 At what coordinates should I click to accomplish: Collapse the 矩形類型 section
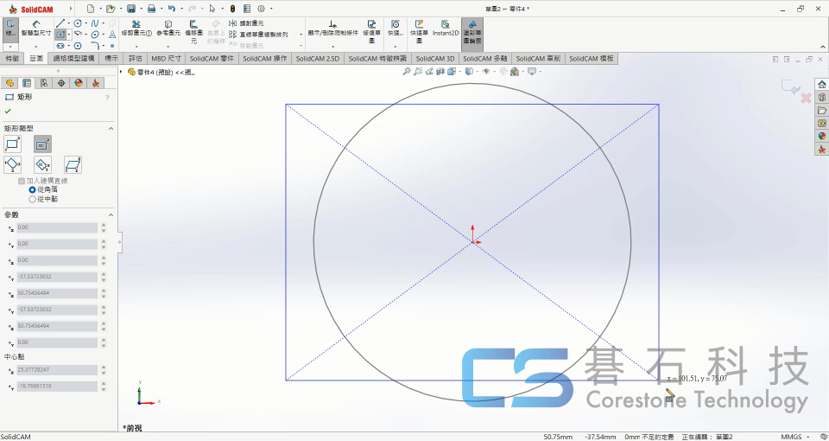(111, 129)
